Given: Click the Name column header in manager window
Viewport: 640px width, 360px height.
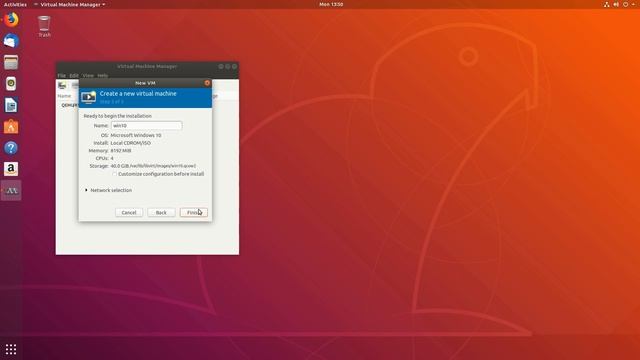Looking at the screenshot, I should (x=64, y=96).
